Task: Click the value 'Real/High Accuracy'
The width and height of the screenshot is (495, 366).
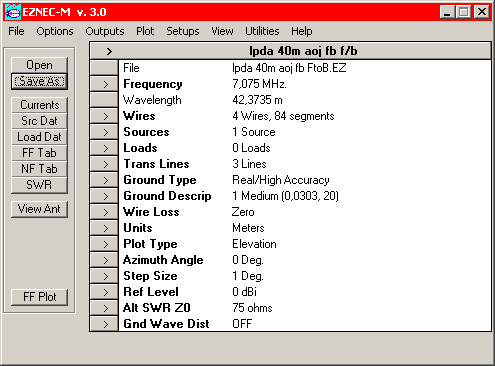Action: click(281, 180)
